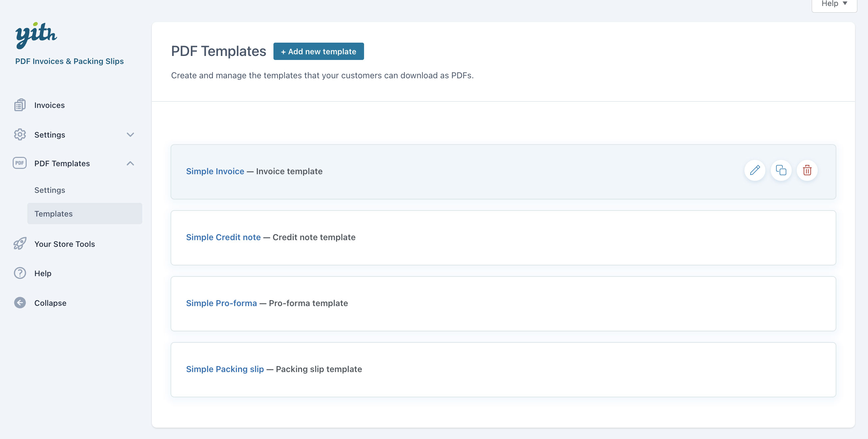The height and width of the screenshot is (439, 868).
Task: Click the Invoices clipboard icon in sidebar
Action: coord(20,105)
